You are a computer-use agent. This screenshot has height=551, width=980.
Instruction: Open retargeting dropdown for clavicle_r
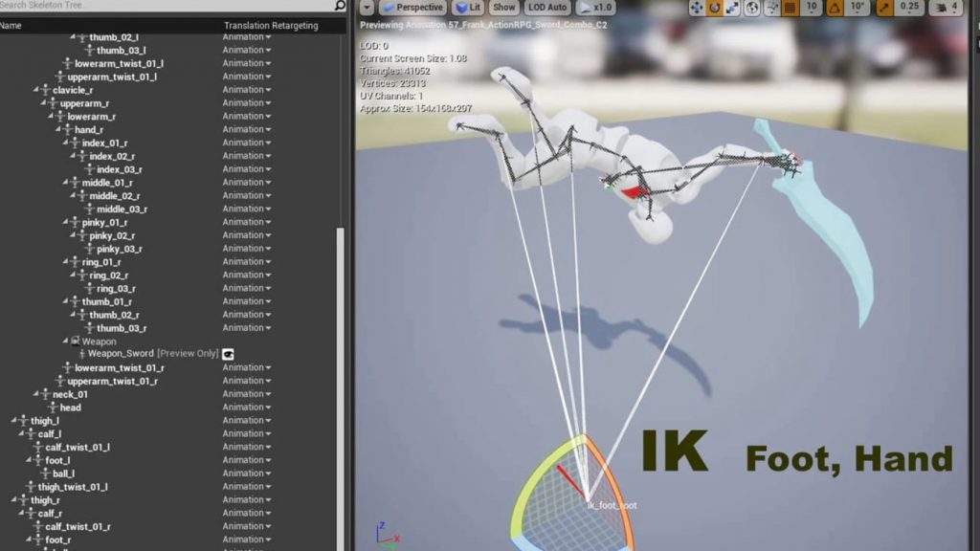coord(247,89)
